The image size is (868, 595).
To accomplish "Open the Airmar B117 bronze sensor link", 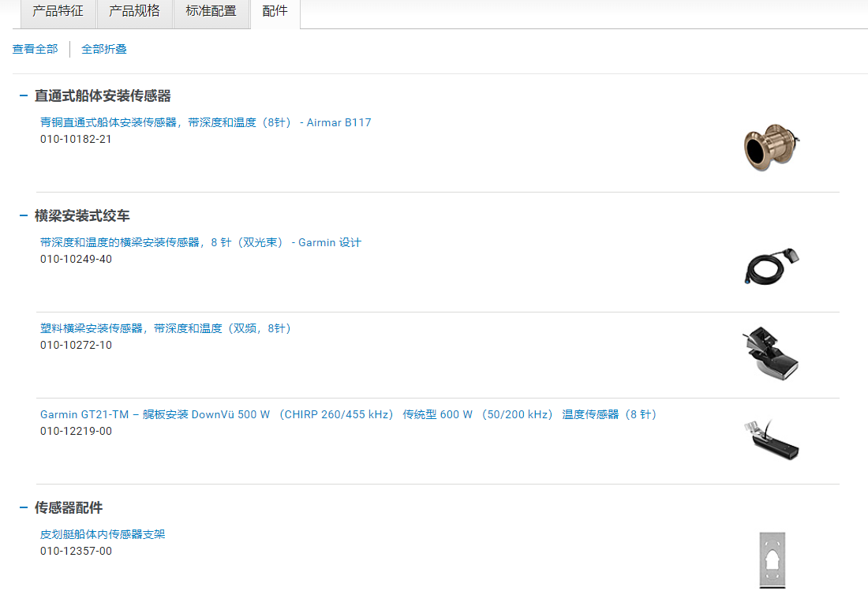I will click(x=205, y=123).
